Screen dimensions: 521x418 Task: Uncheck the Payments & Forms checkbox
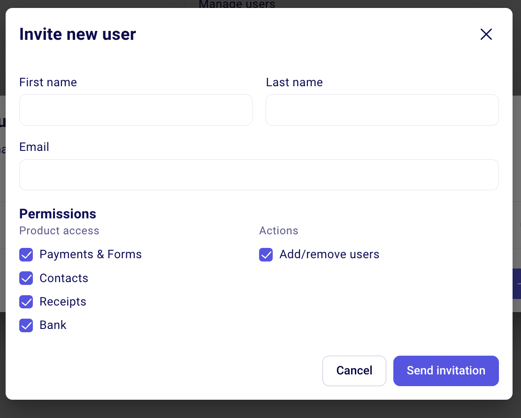click(26, 255)
